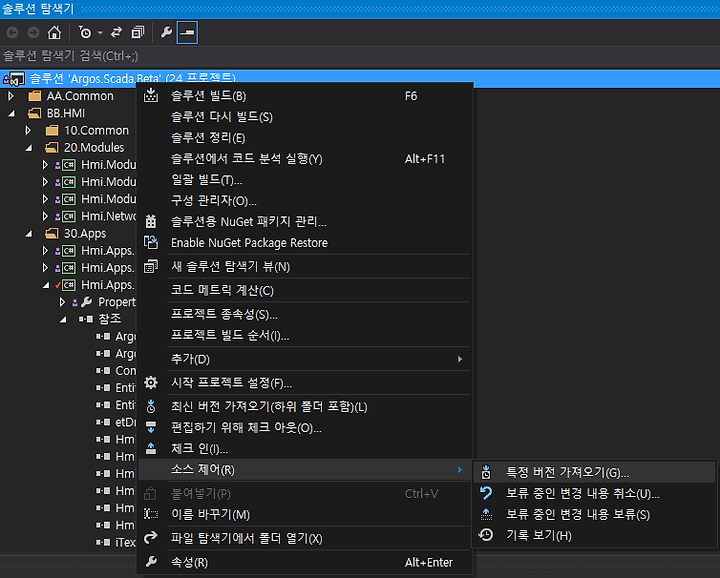
Task: Expand the 10.Common folder
Action: click(28, 130)
